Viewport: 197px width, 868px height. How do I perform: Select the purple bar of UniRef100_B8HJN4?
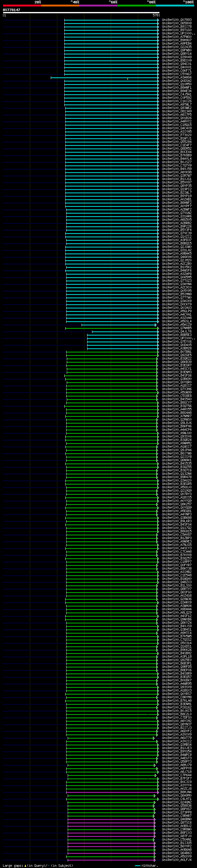click(x=112, y=792)
